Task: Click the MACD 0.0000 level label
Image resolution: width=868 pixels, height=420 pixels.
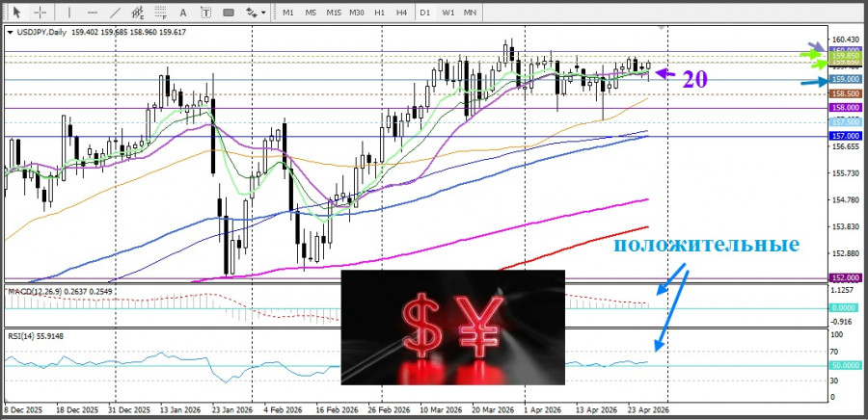Action: coord(845,308)
